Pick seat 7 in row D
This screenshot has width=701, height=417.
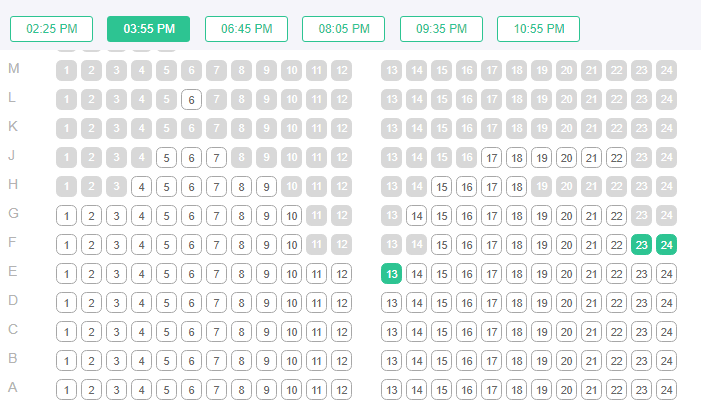tap(217, 303)
